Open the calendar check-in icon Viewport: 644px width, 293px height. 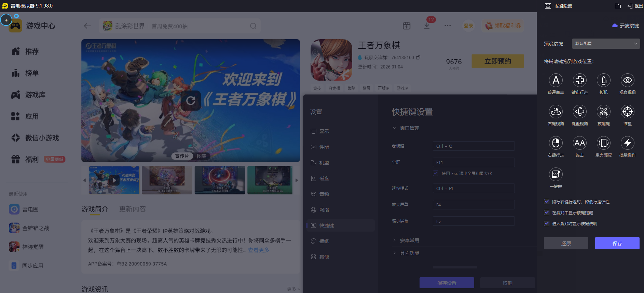click(407, 26)
